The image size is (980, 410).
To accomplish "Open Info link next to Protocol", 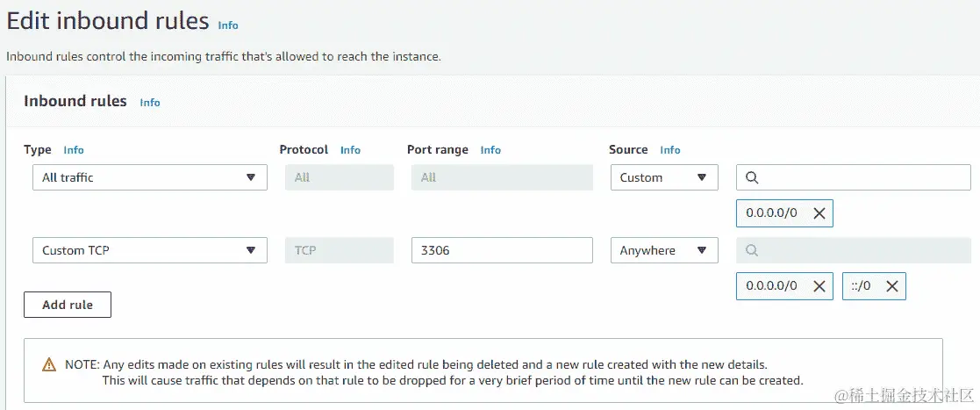I will pos(351,150).
